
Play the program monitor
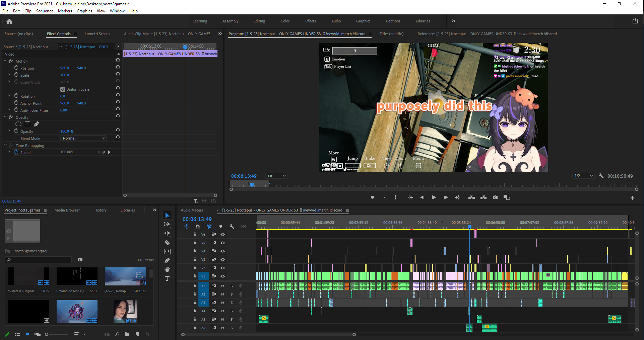click(434, 197)
